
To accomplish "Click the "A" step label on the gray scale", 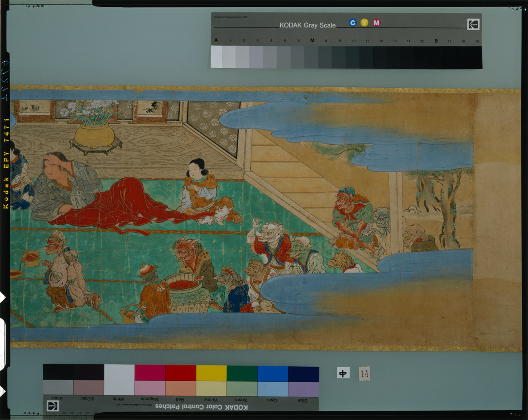I will click(x=216, y=41).
